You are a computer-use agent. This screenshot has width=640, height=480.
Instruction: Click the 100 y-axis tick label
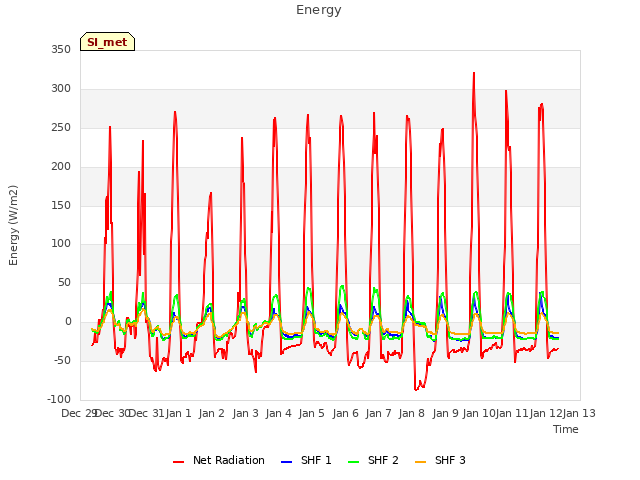point(61,244)
